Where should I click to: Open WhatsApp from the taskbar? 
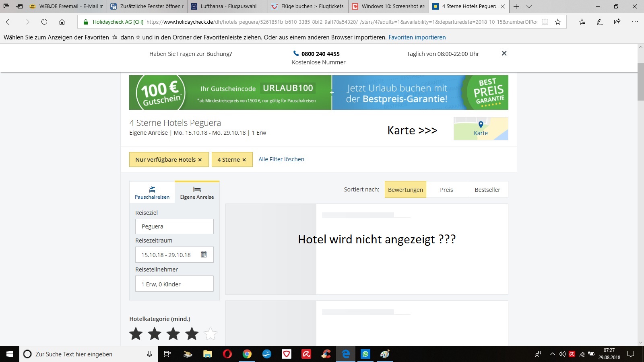coord(365,354)
